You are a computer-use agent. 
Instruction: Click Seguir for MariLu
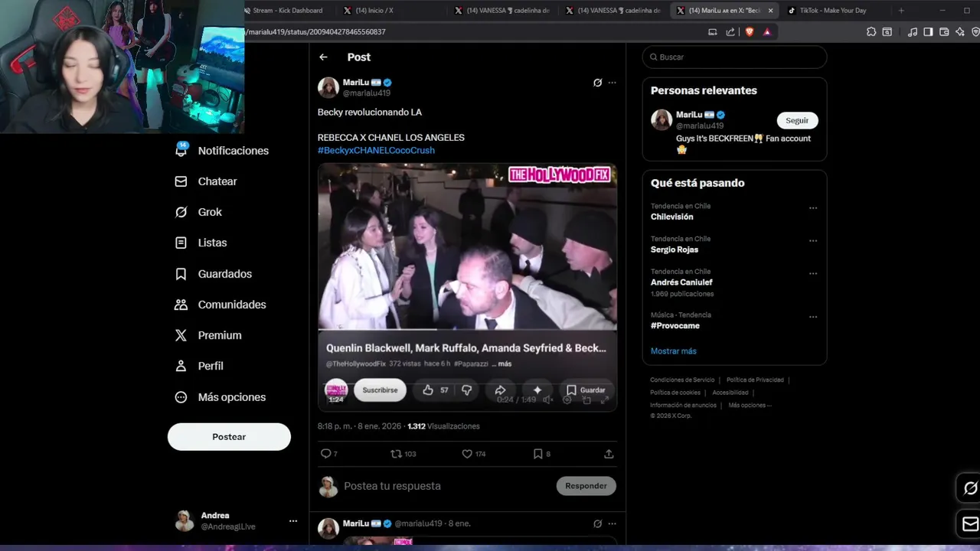click(797, 121)
